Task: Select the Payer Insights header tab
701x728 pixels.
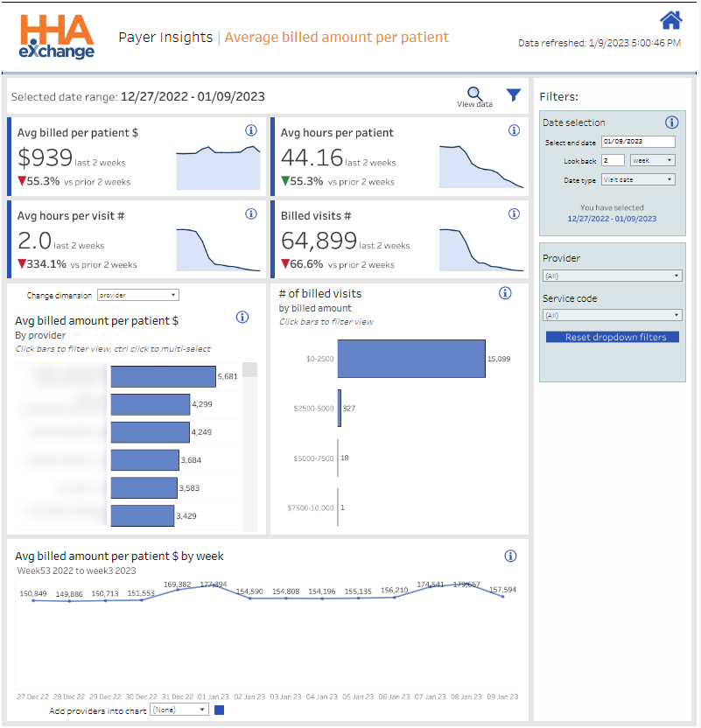Action: tap(165, 37)
